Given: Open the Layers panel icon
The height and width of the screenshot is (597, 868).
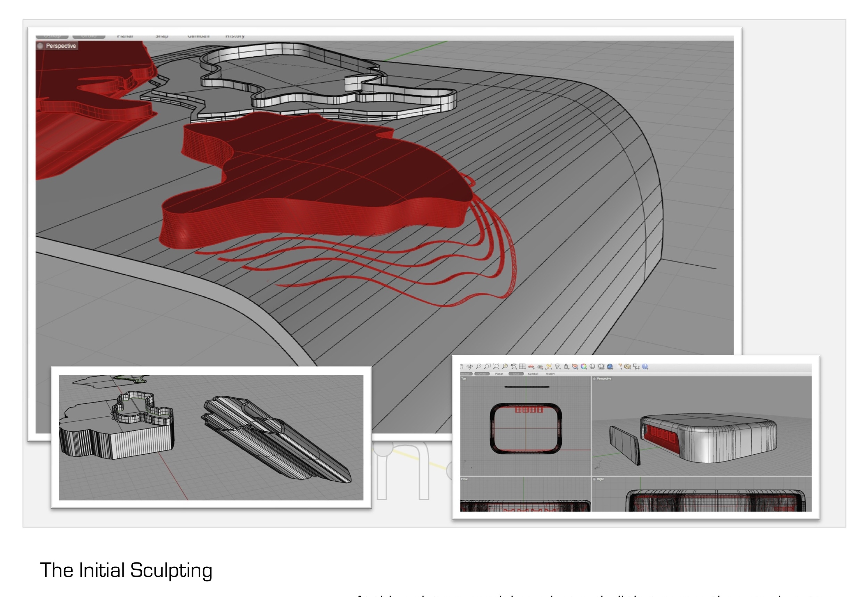Looking at the screenshot, I should coord(575,367).
